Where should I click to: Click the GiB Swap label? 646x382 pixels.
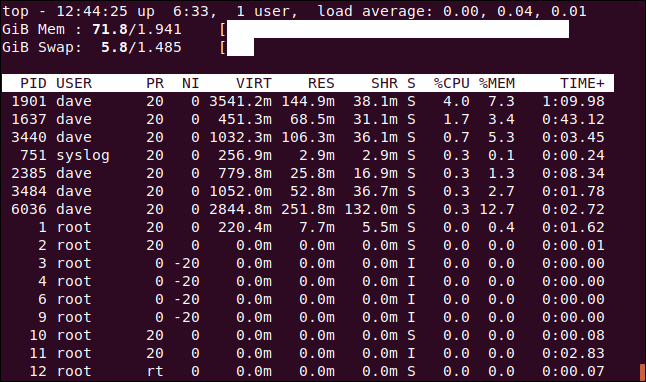pos(42,47)
